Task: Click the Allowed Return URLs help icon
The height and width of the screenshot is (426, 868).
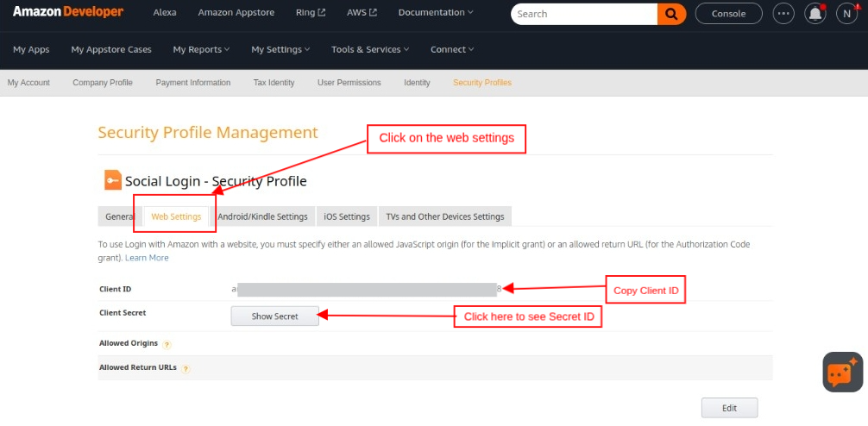Action: coord(186,369)
